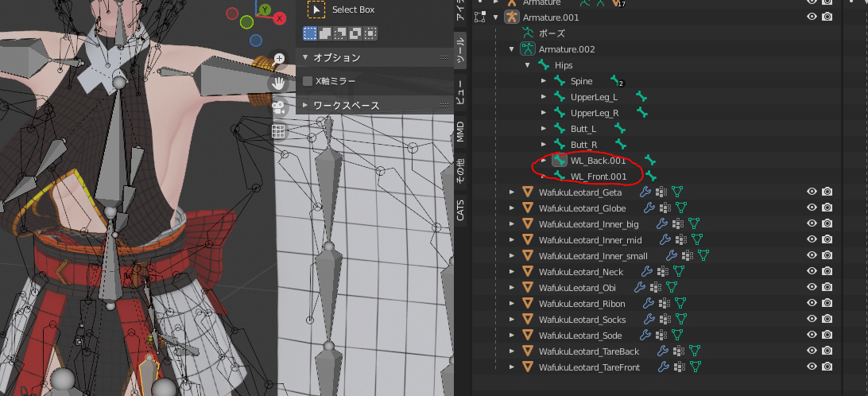Choose the Intersect selection mode icon

pos(370,33)
